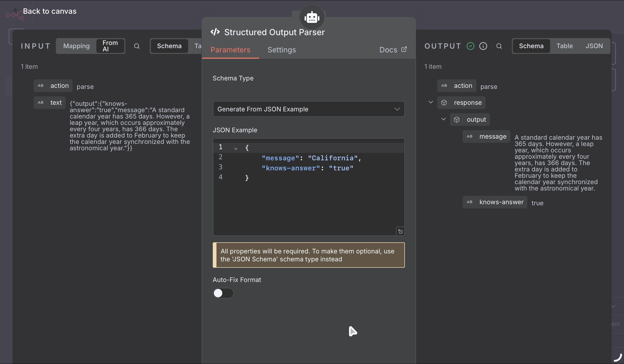Viewport: 624px width, 364px height.
Task: Click the search icon in INPUT panel
Action: click(x=137, y=46)
